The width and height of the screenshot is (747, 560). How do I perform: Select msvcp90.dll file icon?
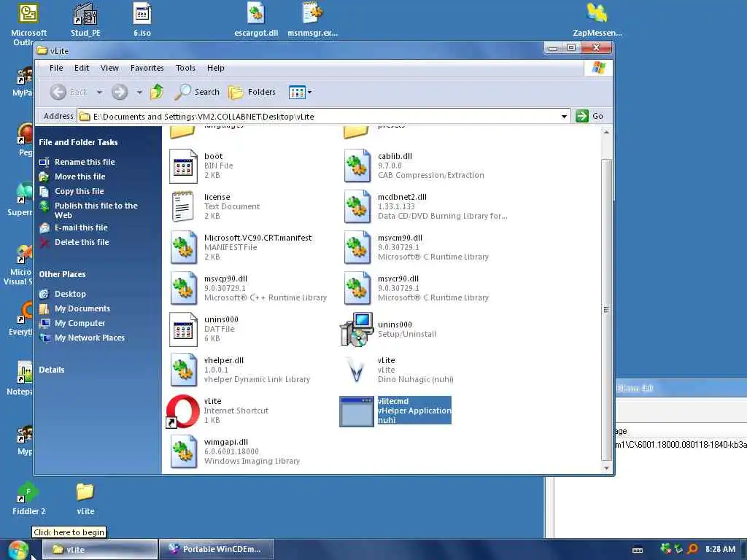pyautogui.click(x=184, y=289)
